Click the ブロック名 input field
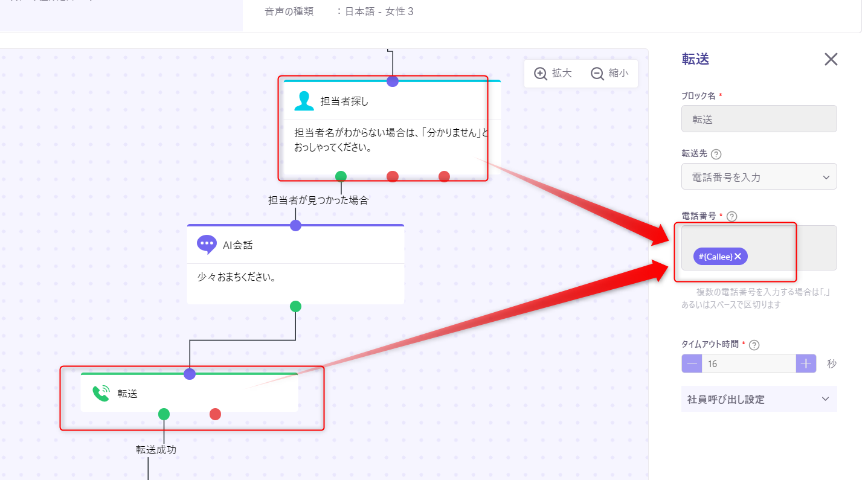The width and height of the screenshot is (868, 480). click(759, 119)
